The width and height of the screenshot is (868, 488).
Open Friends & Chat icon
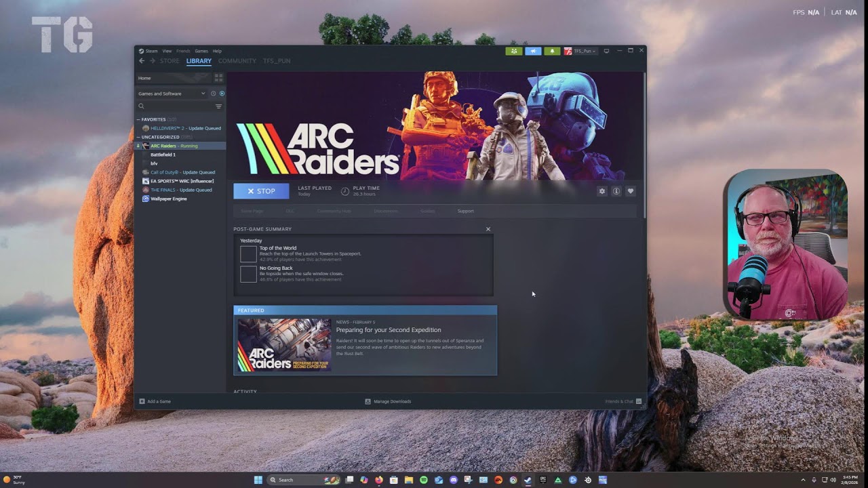point(639,401)
